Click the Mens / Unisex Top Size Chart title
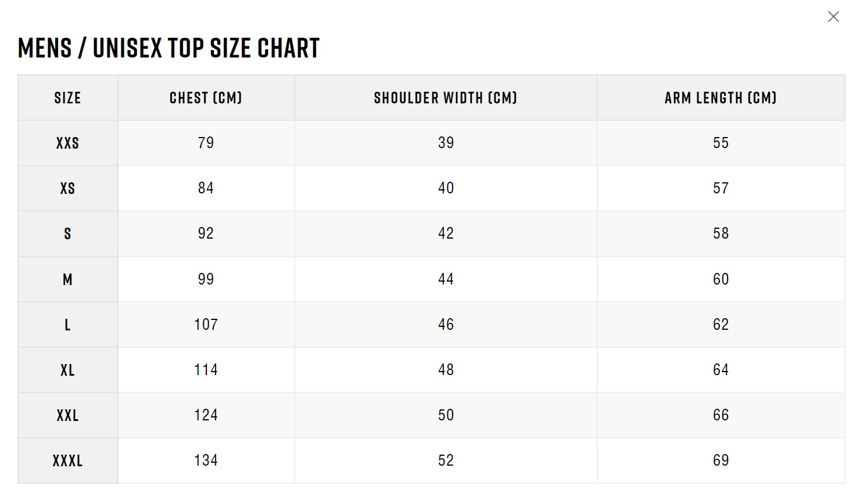This screenshot has height=504, width=860. click(169, 48)
